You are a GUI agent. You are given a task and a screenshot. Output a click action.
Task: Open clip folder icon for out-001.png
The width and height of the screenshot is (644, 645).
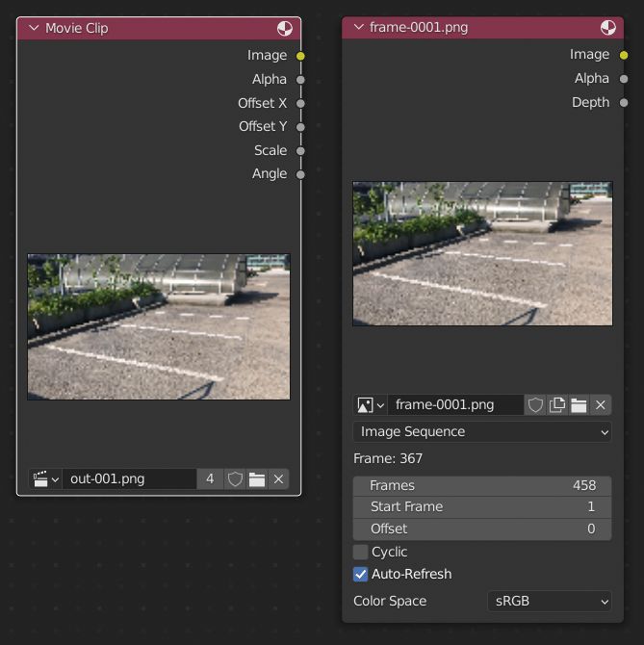coord(257,478)
